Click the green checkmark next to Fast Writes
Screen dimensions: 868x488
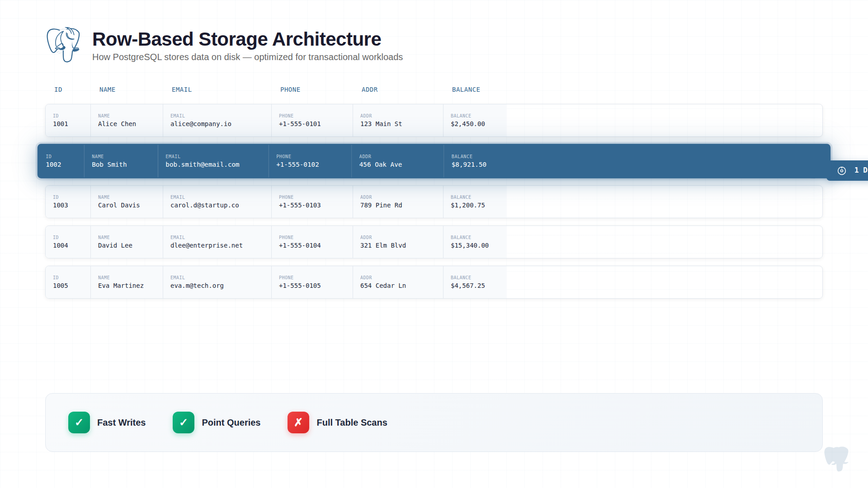click(x=79, y=422)
